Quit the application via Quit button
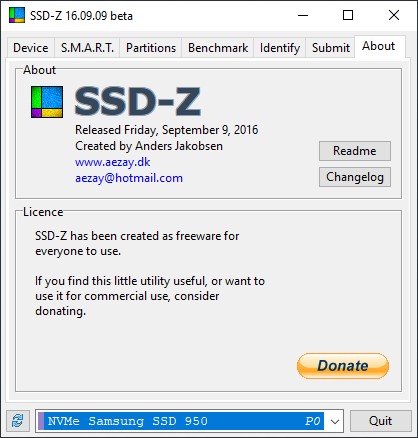Screen dimensions: 418x438 pos(380,421)
